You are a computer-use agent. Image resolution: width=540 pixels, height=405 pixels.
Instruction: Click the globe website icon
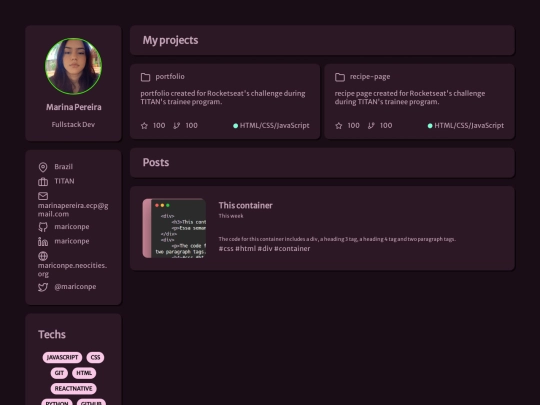click(43, 256)
